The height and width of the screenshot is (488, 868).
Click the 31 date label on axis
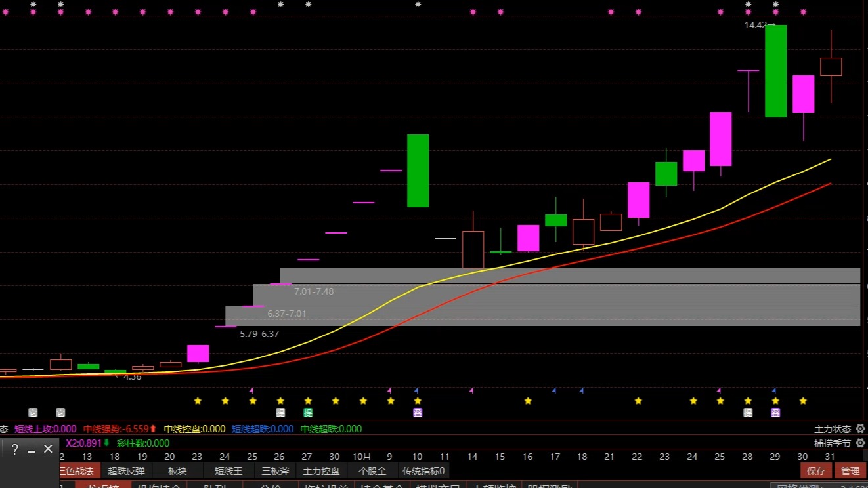tap(831, 457)
